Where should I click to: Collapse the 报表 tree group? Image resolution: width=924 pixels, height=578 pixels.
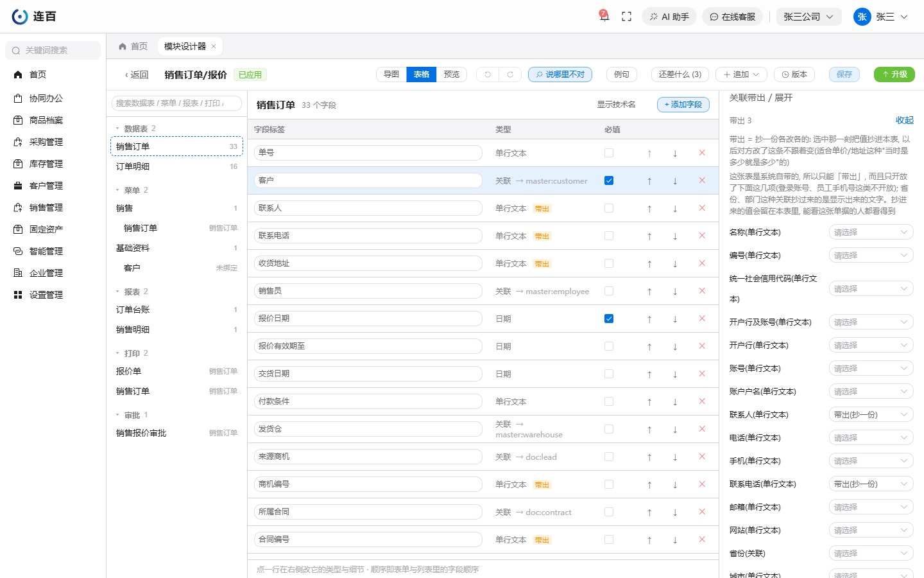tap(117, 292)
